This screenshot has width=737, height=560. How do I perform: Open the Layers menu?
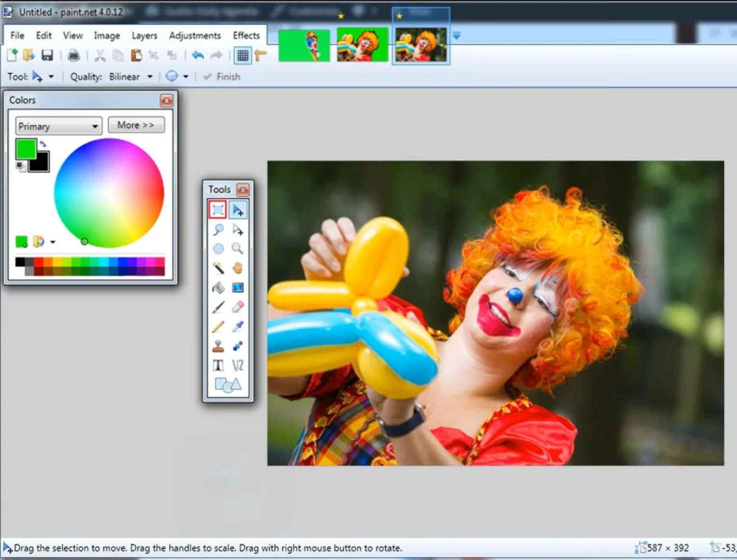(144, 35)
